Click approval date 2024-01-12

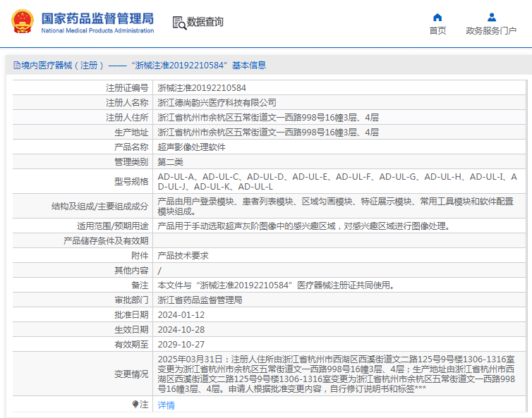181,315
